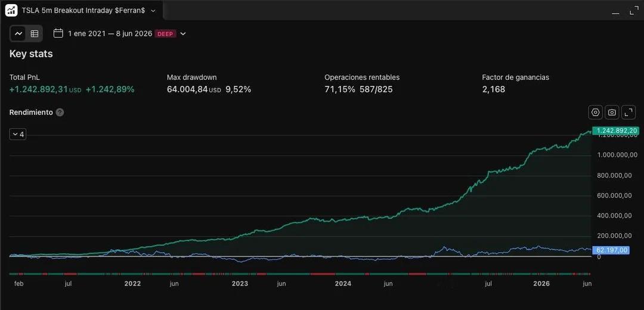644x310 pixels.
Task: Take a chart snapshot with camera icon
Action: pyautogui.click(x=612, y=112)
